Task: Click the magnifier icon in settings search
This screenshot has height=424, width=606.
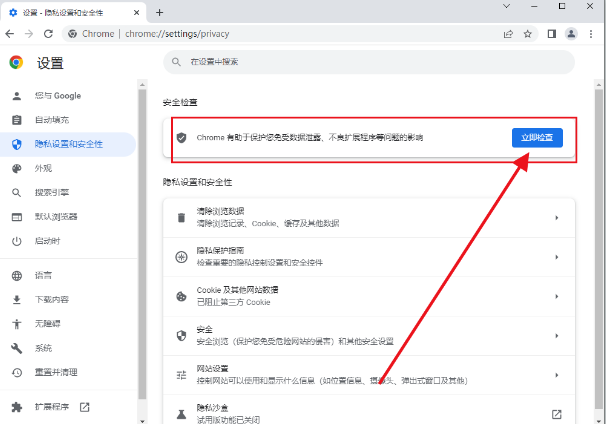Action: click(176, 62)
